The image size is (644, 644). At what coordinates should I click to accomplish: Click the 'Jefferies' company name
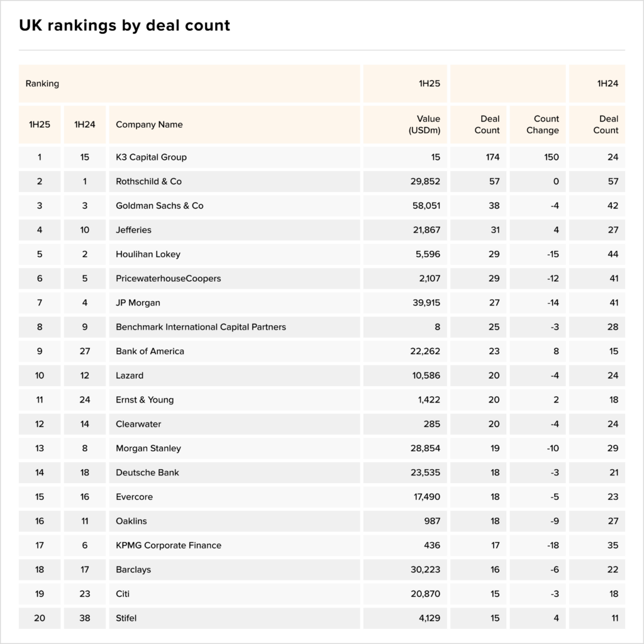click(x=133, y=230)
